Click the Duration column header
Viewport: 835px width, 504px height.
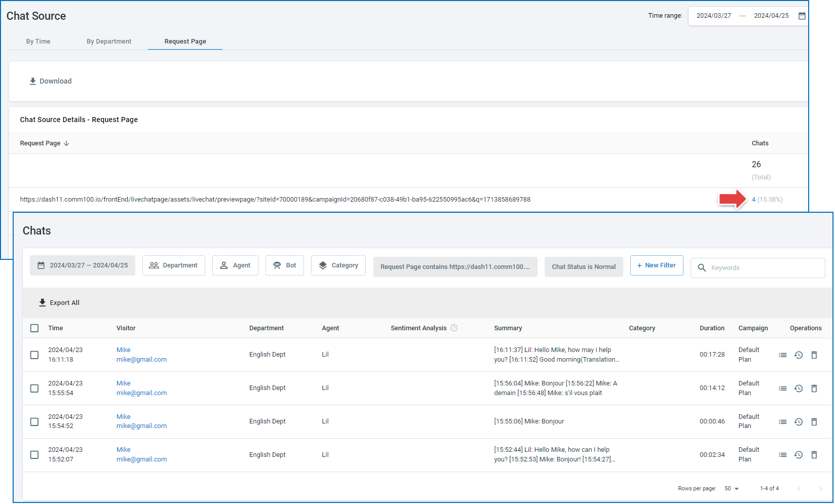[x=712, y=328]
